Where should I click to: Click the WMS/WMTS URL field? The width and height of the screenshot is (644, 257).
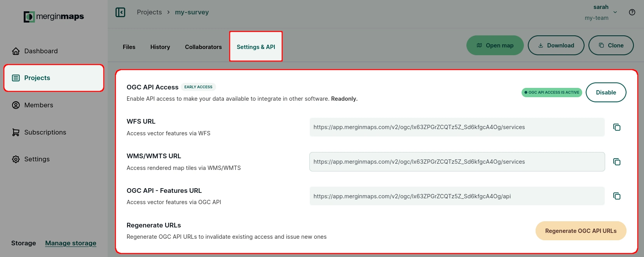pyautogui.click(x=457, y=162)
